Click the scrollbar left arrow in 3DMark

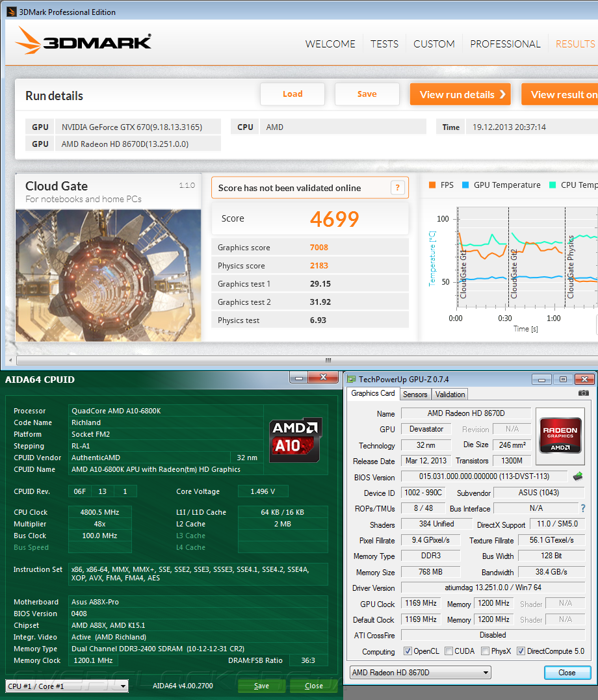pyautogui.click(x=10, y=360)
